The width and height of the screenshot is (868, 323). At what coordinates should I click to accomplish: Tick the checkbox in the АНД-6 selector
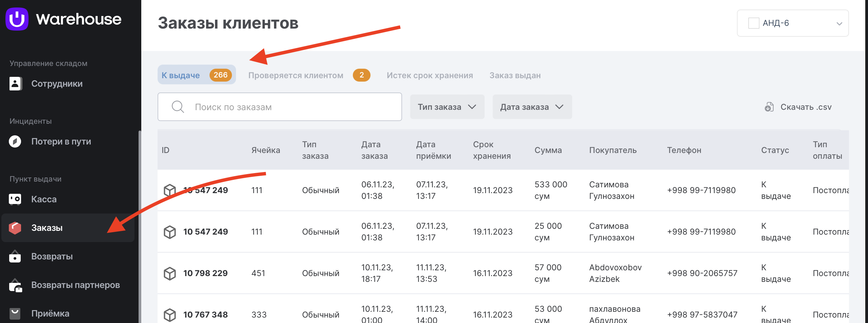point(754,23)
